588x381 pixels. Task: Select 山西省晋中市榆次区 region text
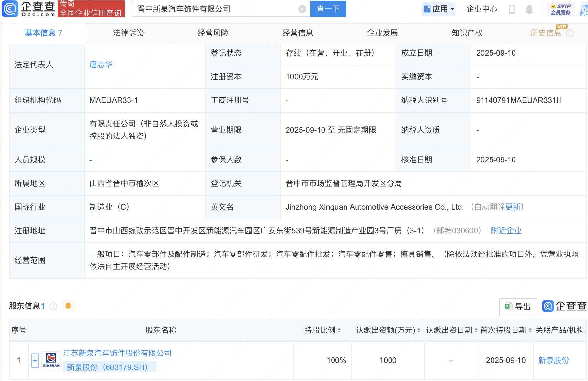pyautogui.click(x=124, y=183)
